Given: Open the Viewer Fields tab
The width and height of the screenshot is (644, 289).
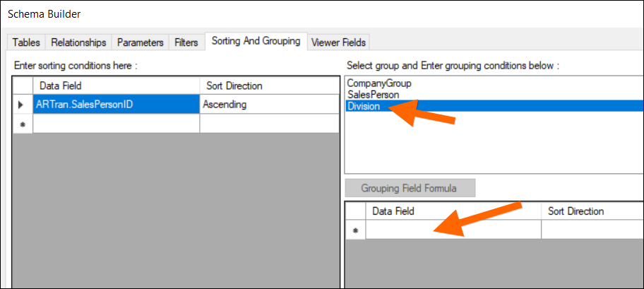Looking at the screenshot, I should [338, 42].
